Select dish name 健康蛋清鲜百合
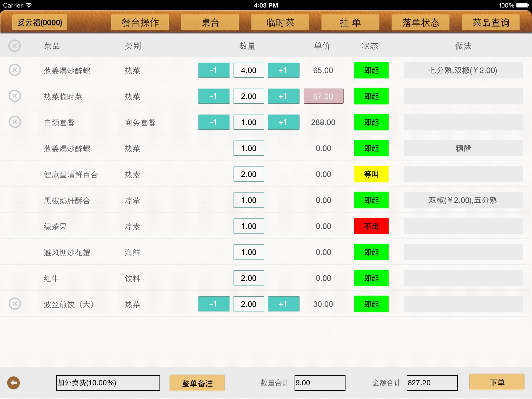532x399 pixels. tap(71, 175)
